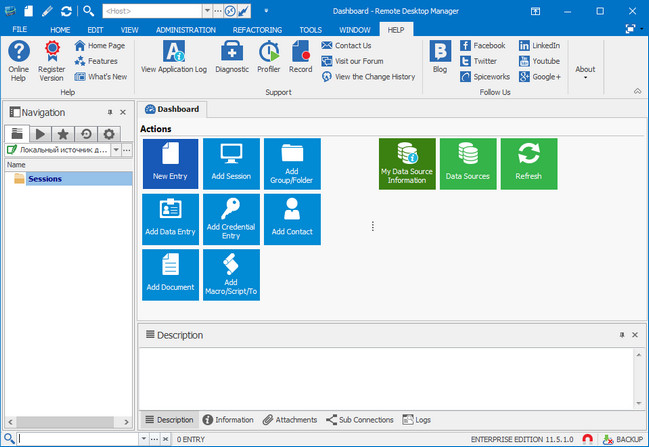Open the search filter dropdown arrow
The height and width of the screenshot is (447, 649).
click(x=143, y=439)
